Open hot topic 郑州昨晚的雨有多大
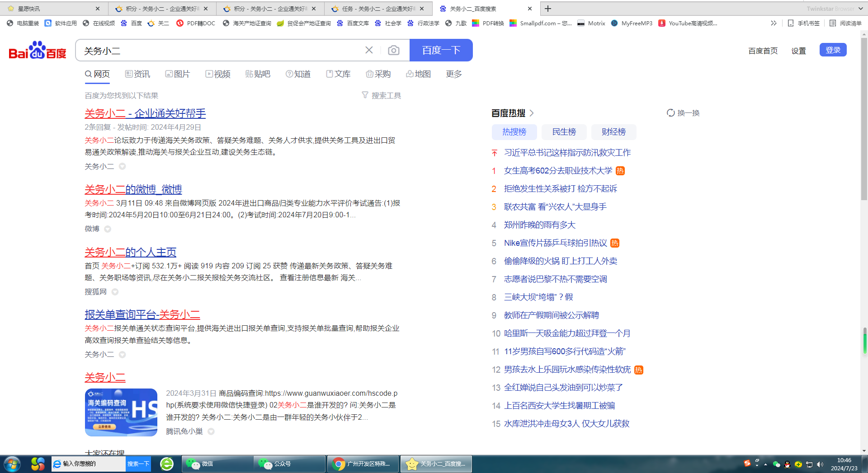Screen dimensions: 868x473 [540, 225]
